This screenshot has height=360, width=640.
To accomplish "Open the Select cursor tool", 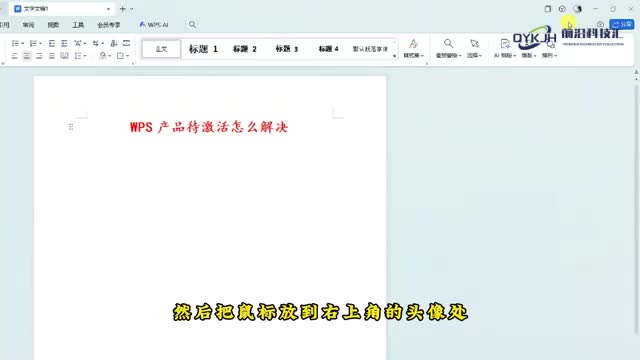I will pos(474,48).
